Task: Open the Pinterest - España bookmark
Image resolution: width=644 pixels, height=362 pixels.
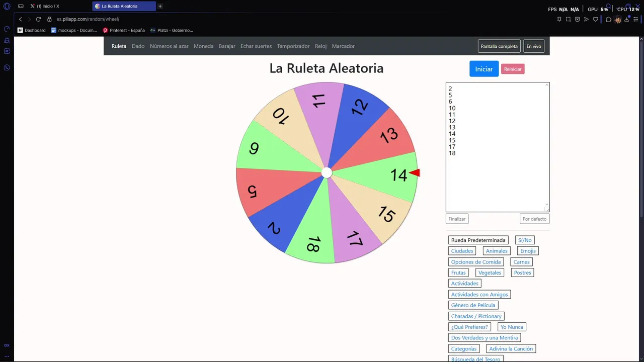Action: coord(124,30)
